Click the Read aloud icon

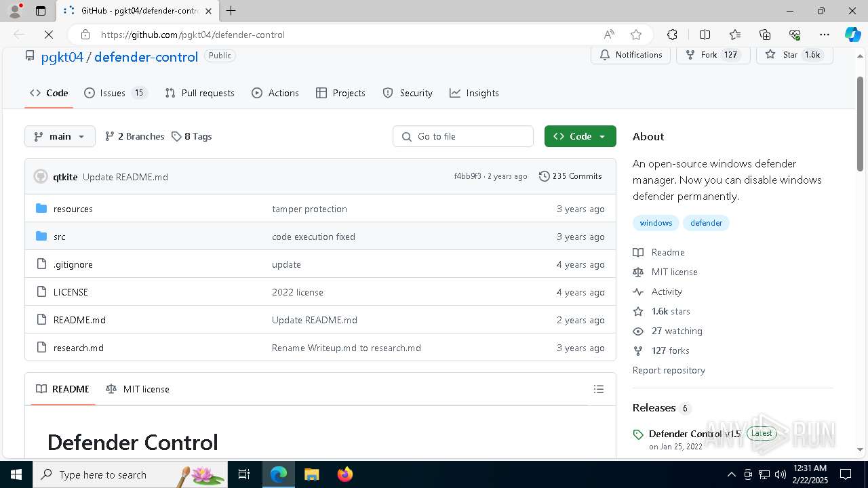(x=609, y=35)
